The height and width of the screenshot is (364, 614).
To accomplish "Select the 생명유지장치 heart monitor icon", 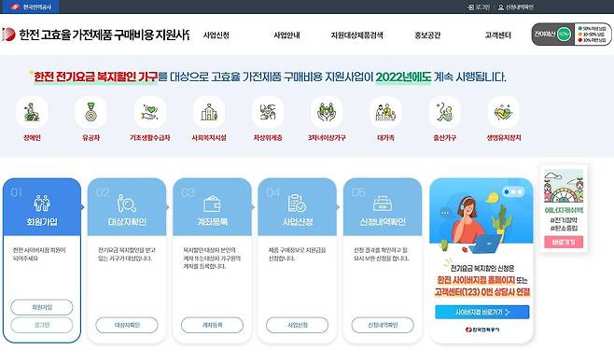I will pyautogui.click(x=504, y=112).
